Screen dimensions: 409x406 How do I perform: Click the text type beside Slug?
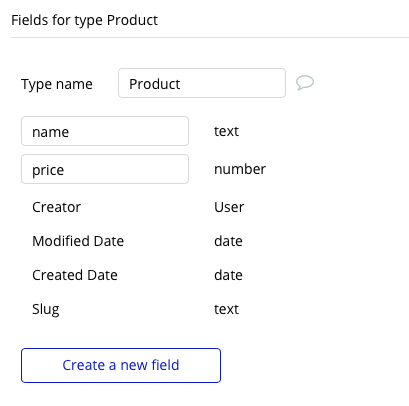click(x=226, y=309)
